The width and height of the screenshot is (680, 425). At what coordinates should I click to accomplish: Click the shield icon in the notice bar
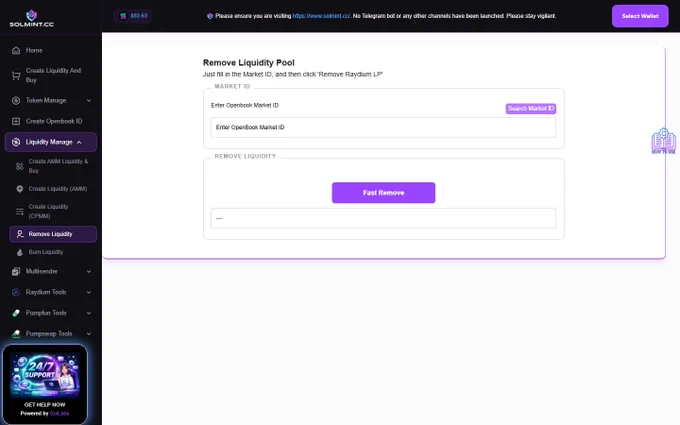(210, 16)
